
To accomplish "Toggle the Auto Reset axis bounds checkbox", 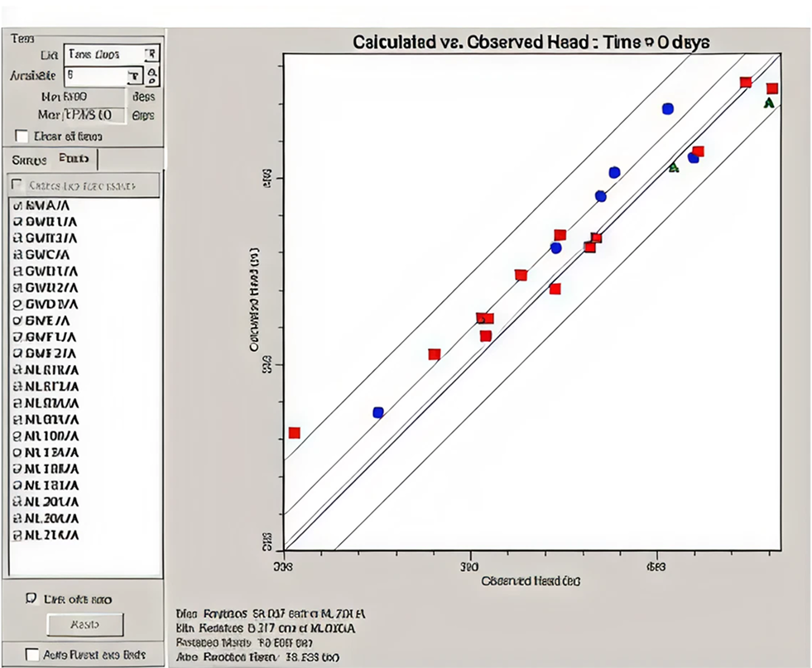I will click(x=31, y=654).
